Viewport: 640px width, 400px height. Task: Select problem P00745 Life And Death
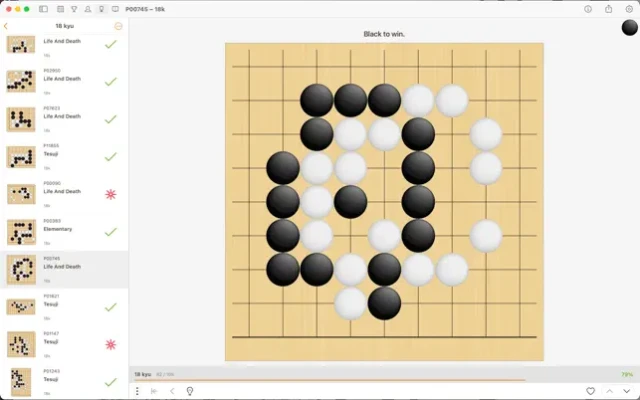64,268
